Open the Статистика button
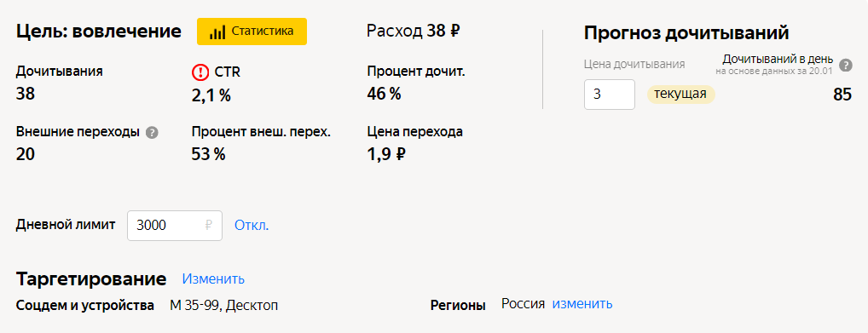868x333 pixels. tap(252, 32)
